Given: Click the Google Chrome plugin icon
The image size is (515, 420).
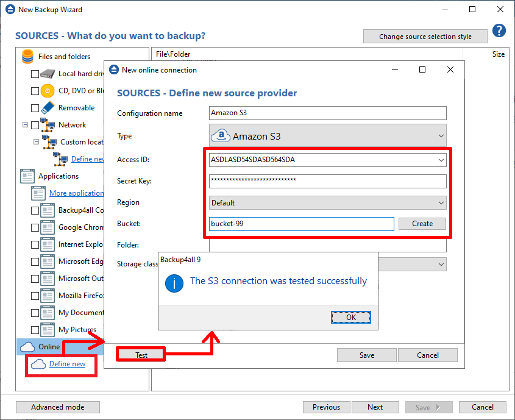Looking at the screenshot, I should [48, 227].
